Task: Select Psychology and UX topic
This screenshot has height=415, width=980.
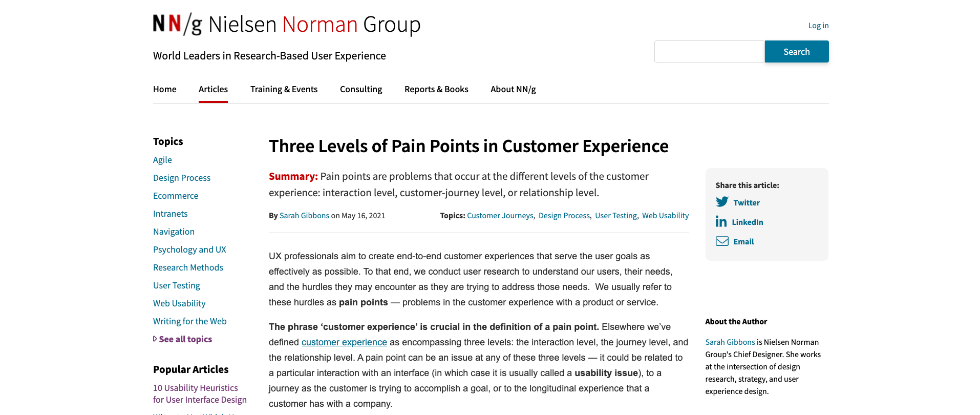Action: pos(189,250)
